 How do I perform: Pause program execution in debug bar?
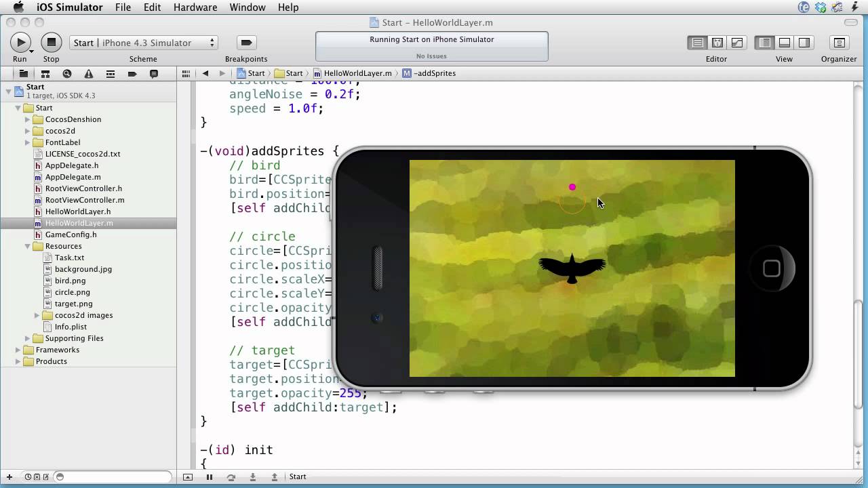point(210,477)
